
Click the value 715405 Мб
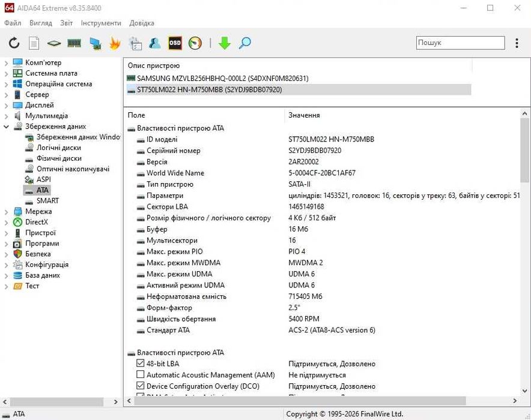point(305,296)
